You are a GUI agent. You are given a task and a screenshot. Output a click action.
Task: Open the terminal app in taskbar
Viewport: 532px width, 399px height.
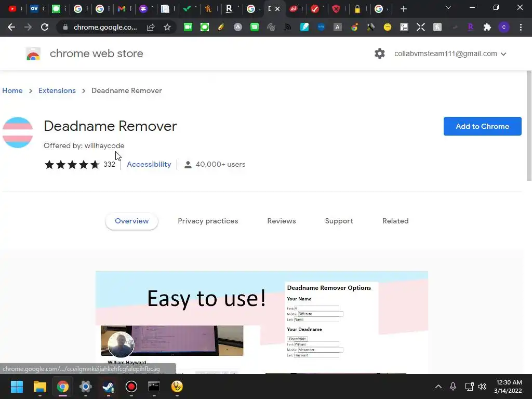(154, 387)
